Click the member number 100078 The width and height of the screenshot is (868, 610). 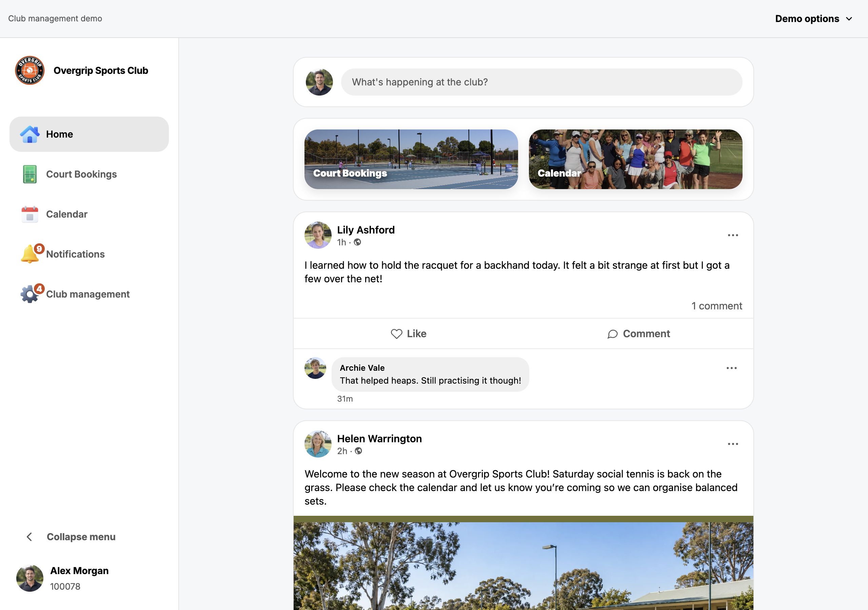(x=65, y=587)
